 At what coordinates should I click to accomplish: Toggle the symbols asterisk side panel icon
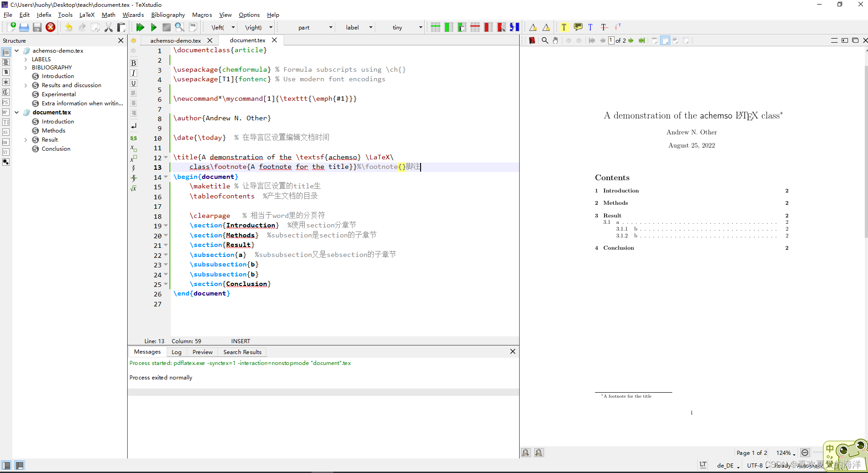tap(6, 82)
